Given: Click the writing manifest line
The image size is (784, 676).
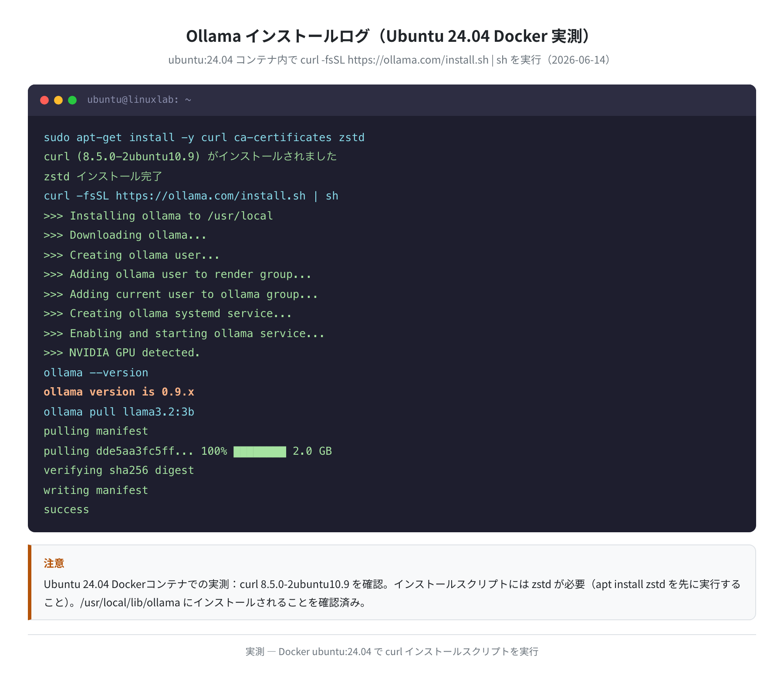Looking at the screenshot, I should [96, 490].
